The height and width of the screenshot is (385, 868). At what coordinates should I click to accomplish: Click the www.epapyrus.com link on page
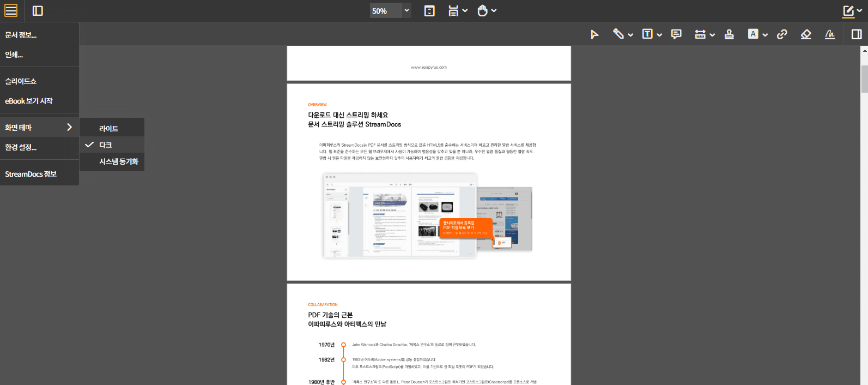click(x=429, y=68)
